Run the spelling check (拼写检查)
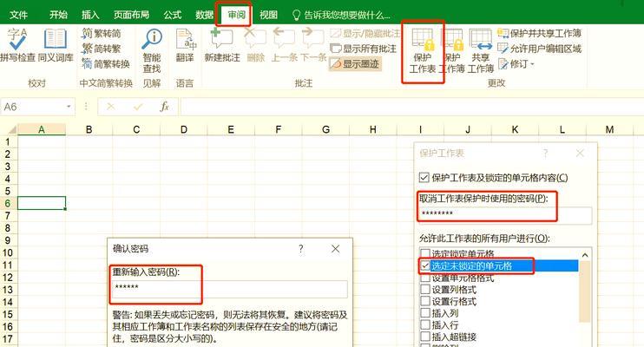644x347 pixels. [17, 45]
